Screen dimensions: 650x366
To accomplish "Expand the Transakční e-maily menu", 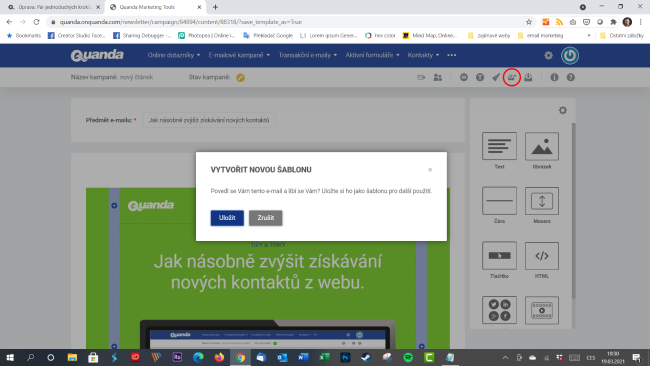I will pos(308,55).
